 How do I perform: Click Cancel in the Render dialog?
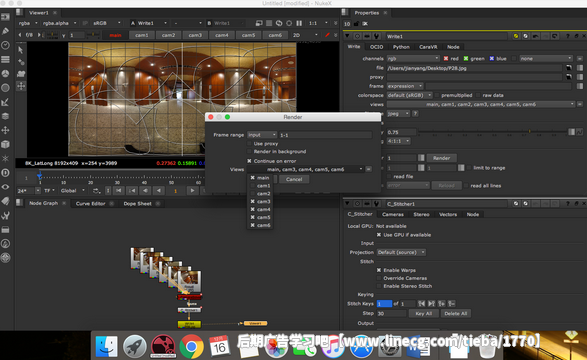coord(294,179)
